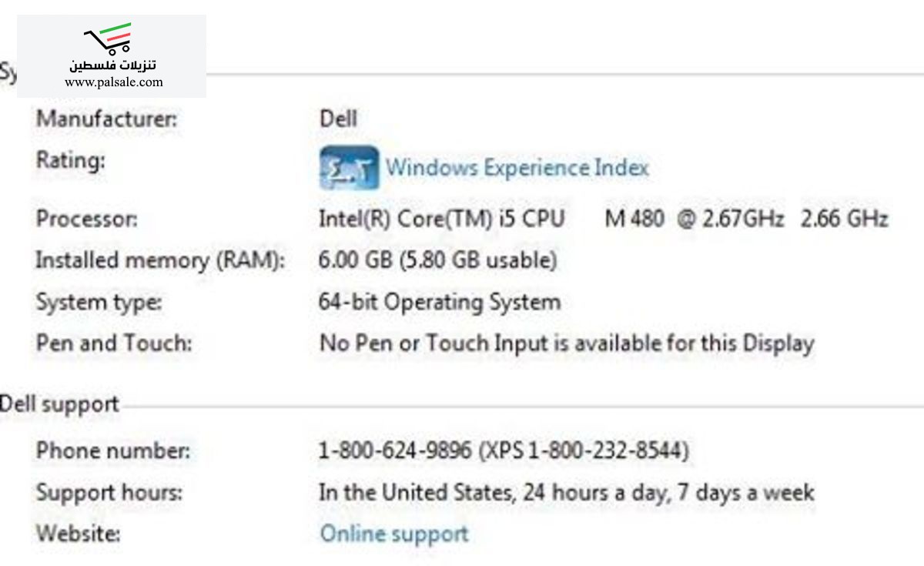Viewport: 924px width, 566px height.
Task: Click the Rating label
Action: [70, 161]
